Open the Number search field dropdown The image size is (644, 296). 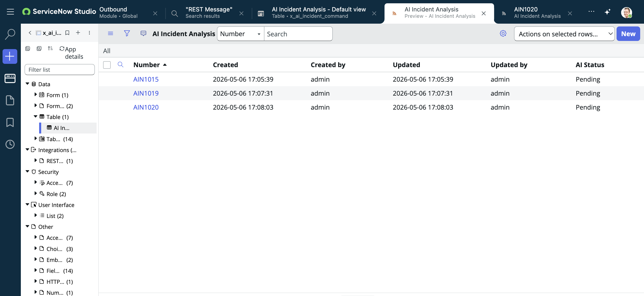coord(241,34)
